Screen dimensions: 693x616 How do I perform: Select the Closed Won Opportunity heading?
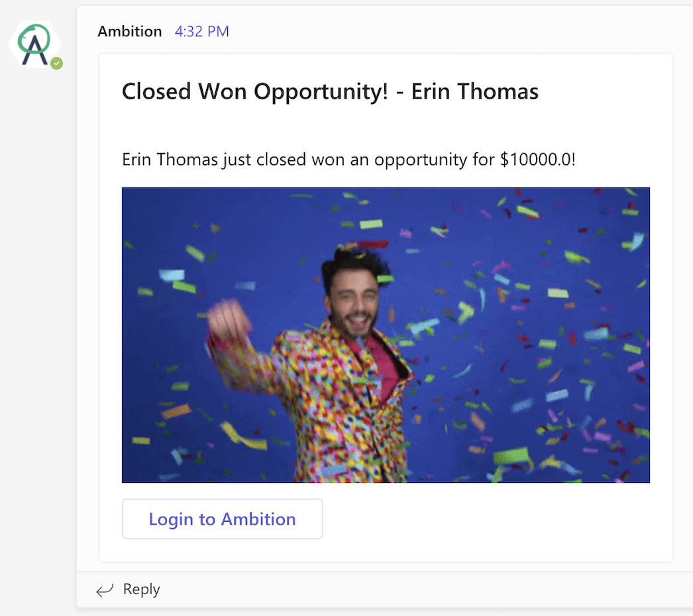[330, 92]
